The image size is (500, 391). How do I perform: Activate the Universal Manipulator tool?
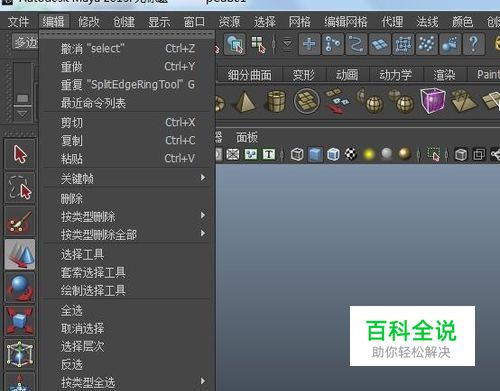tap(20, 354)
